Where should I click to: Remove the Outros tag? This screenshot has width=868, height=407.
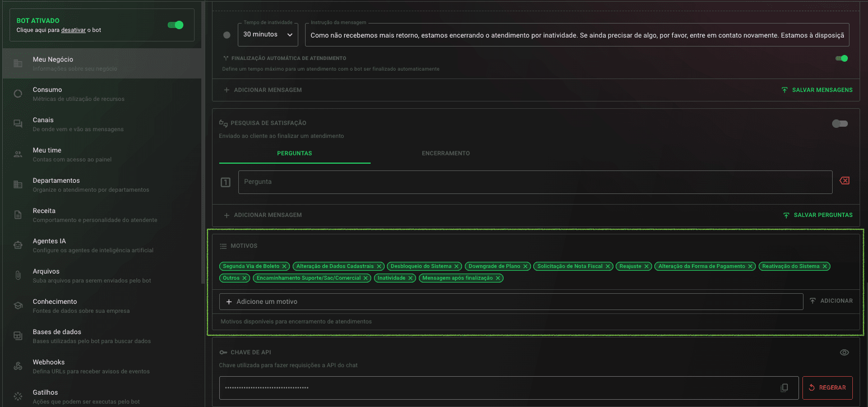pyautogui.click(x=244, y=278)
